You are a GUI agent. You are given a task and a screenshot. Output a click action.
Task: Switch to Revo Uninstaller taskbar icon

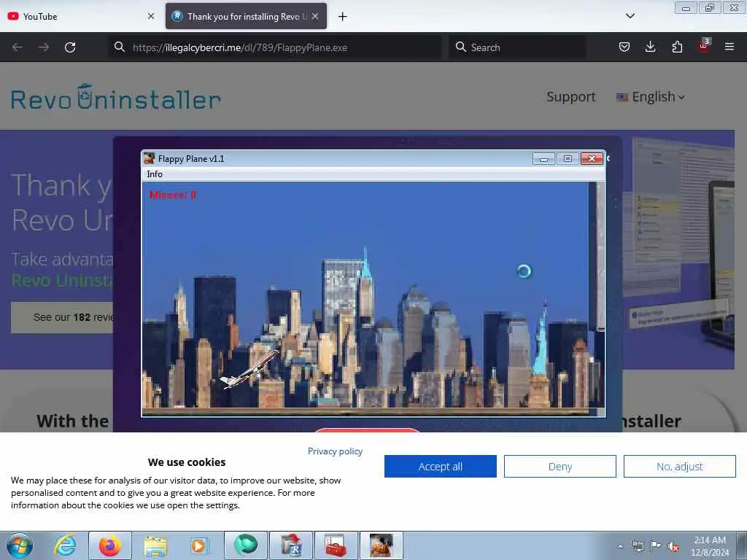coord(291,545)
